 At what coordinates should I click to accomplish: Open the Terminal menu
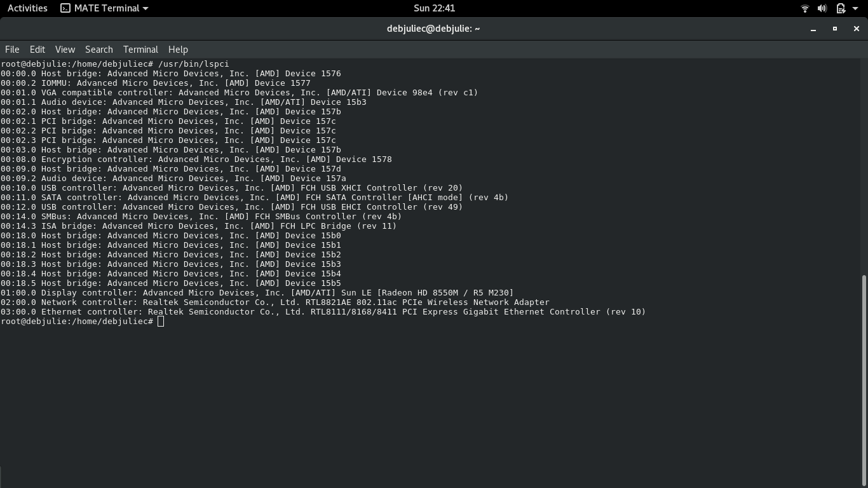point(140,50)
